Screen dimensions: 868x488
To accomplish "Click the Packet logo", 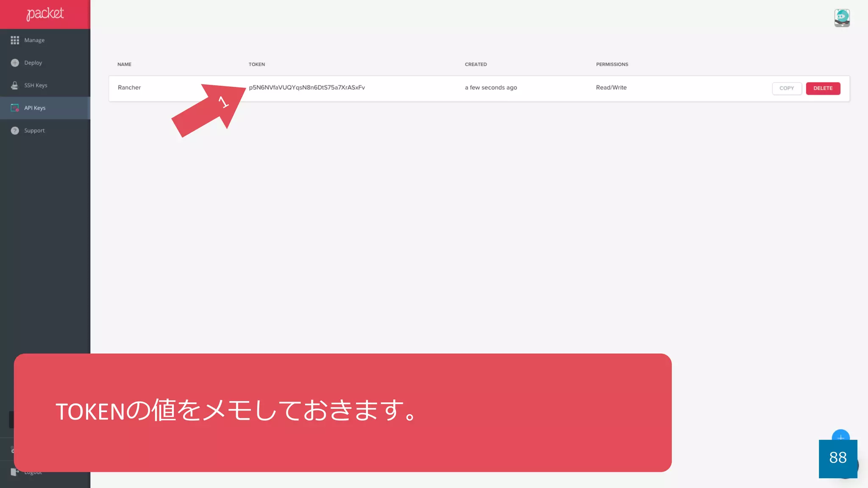I will (45, 14).
